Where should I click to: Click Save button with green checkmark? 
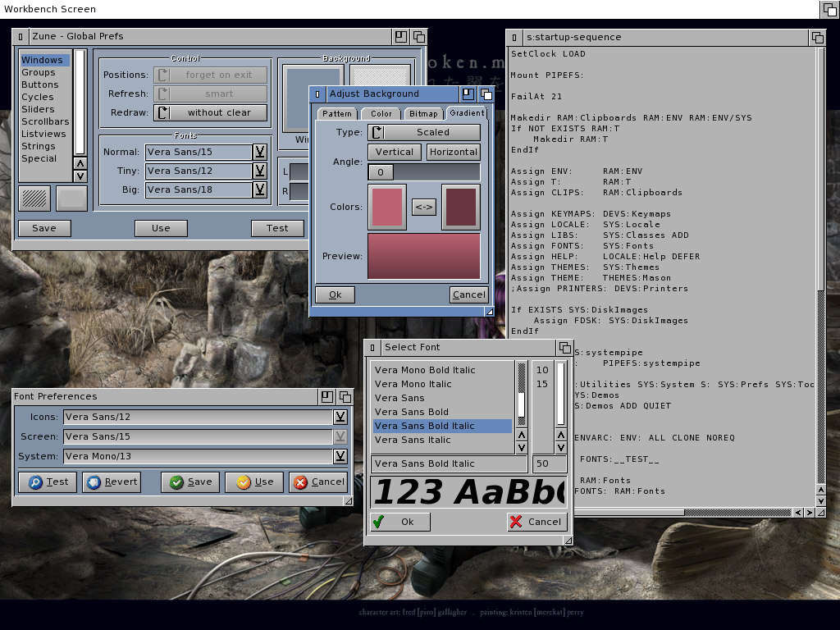[190, 482]
